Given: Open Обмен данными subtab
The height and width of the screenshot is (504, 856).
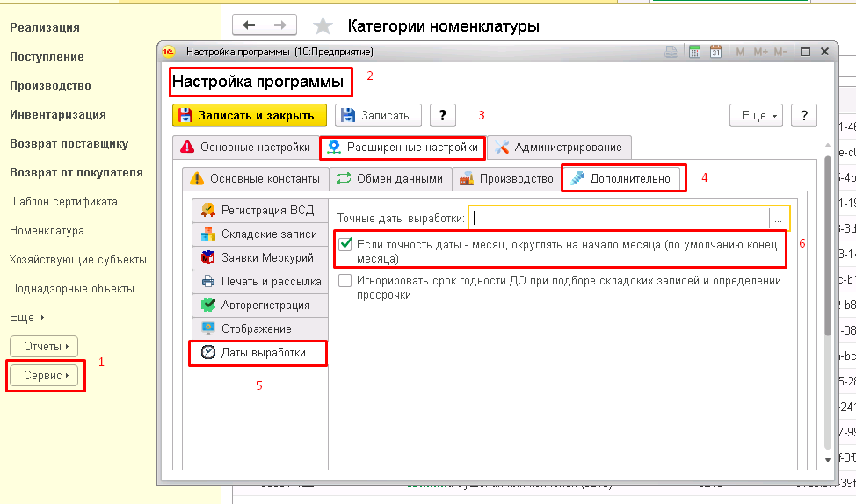Looking at the screenshot, I should point(390,179).
